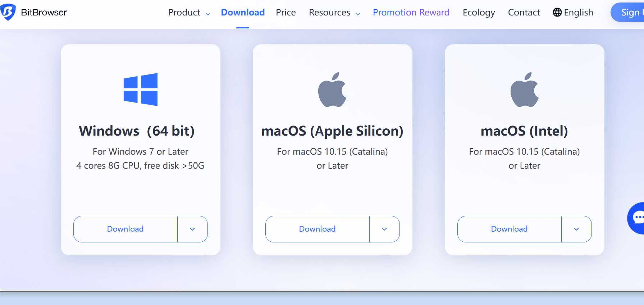
Task: Download the macOS Intel version
Action: click(x=510, y=229)
